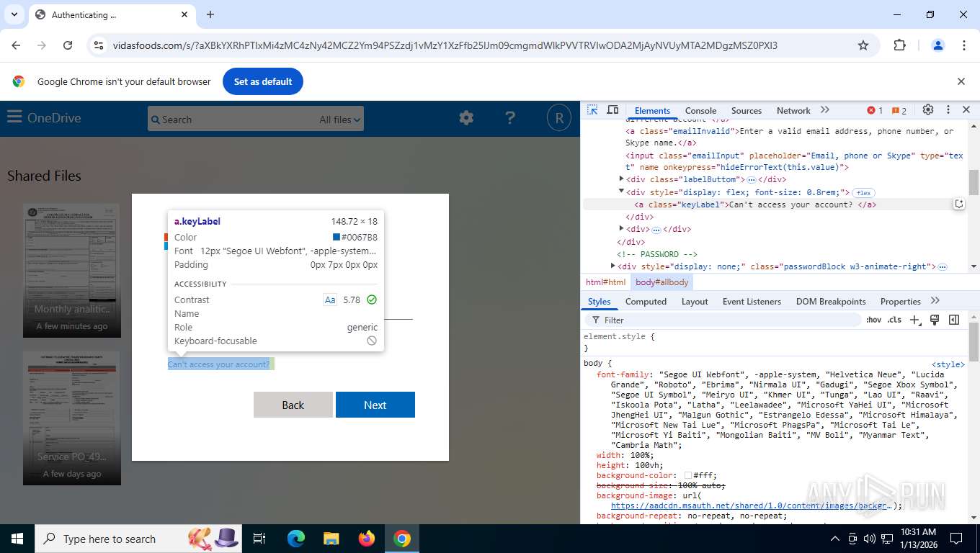Toggle the :hov element state panel
This screenshot has width=980, height=553.
point(874,320)
